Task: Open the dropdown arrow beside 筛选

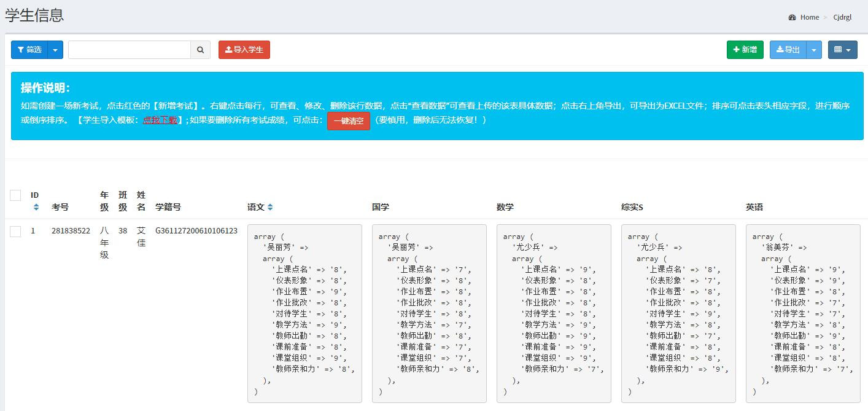Action: tap(55, 50)
